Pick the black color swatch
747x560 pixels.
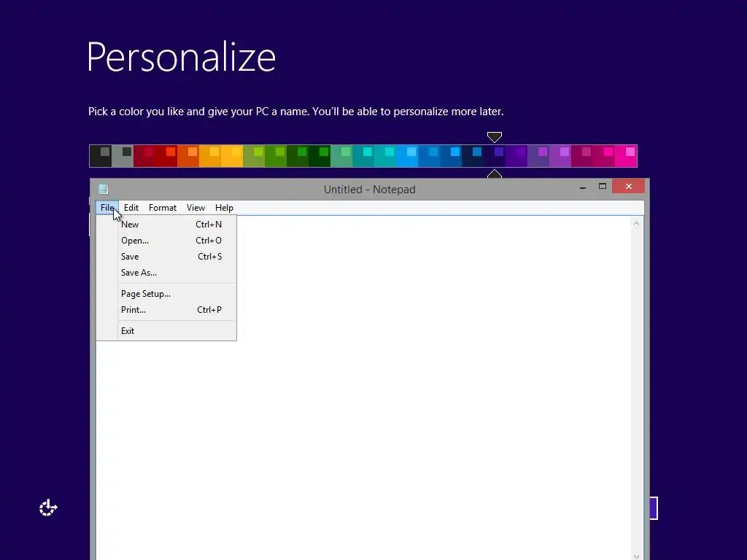pyautogui.click(x=101, y=156)
